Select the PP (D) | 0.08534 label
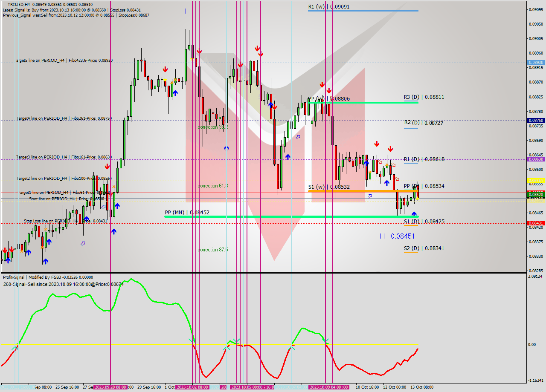 (x=424, y=186)
